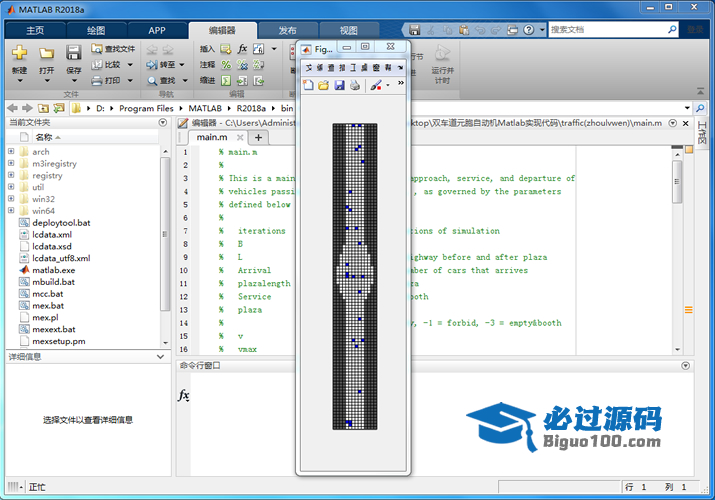Click the fx insert function icon in ribbon

pos(242,49)
